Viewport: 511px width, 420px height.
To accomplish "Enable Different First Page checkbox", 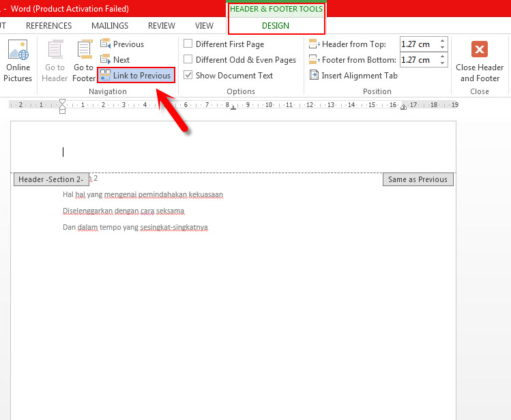I will coord(188,44).
